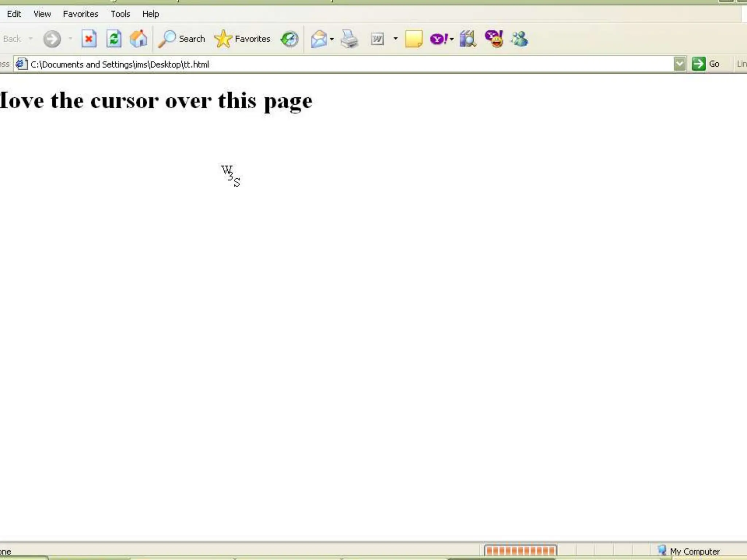Screen dimensions: 747x560
Task: Click the Edit with Word icon
Action: point(377,39)
